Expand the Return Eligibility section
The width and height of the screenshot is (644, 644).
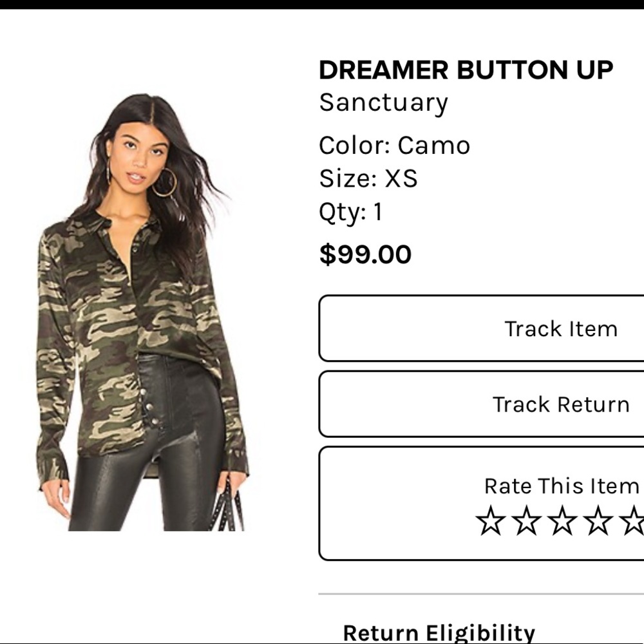439,632
